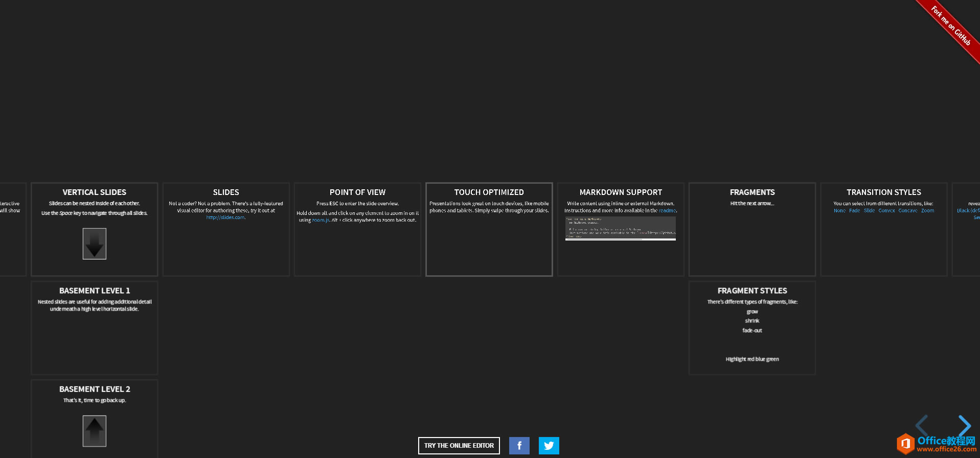Follow the zoom.js link
The width and height of the screenshot is (980, 458).
[x=321, y=220]
